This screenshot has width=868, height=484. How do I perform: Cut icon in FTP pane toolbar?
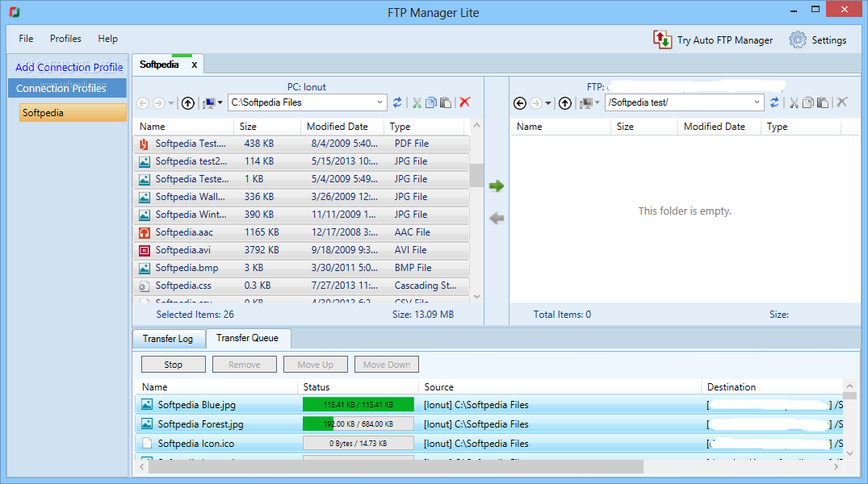tap(794, 102)
